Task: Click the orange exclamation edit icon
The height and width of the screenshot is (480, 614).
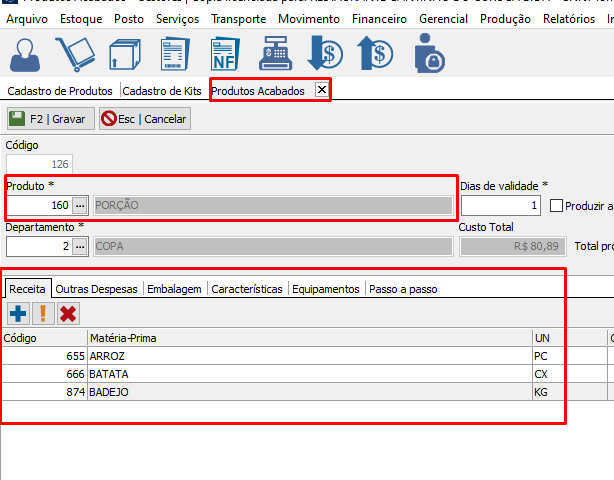Action: pos(43,314)
